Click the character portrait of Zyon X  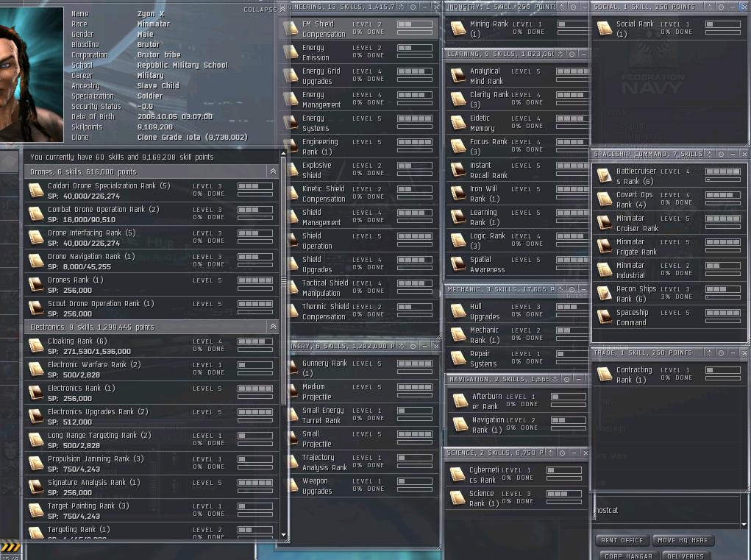tap(32, 74)
